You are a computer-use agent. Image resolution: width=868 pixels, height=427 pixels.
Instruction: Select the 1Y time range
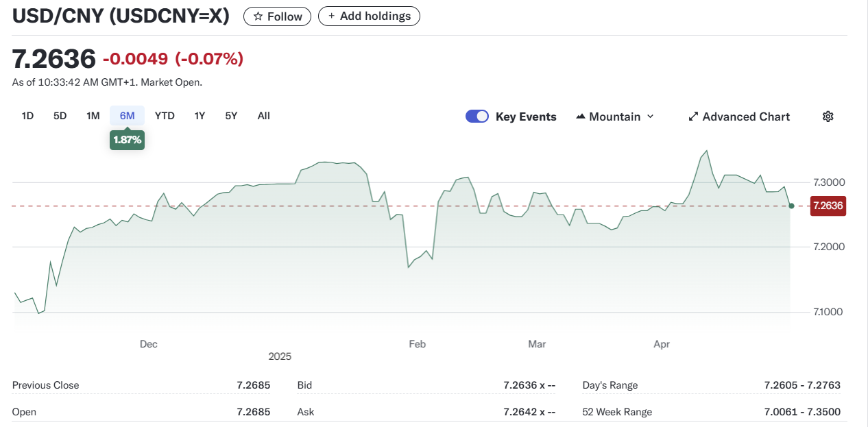(200, 116)
